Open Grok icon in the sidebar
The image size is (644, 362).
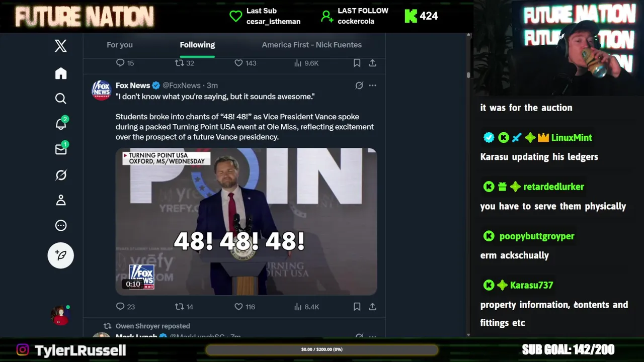[61, 175]
